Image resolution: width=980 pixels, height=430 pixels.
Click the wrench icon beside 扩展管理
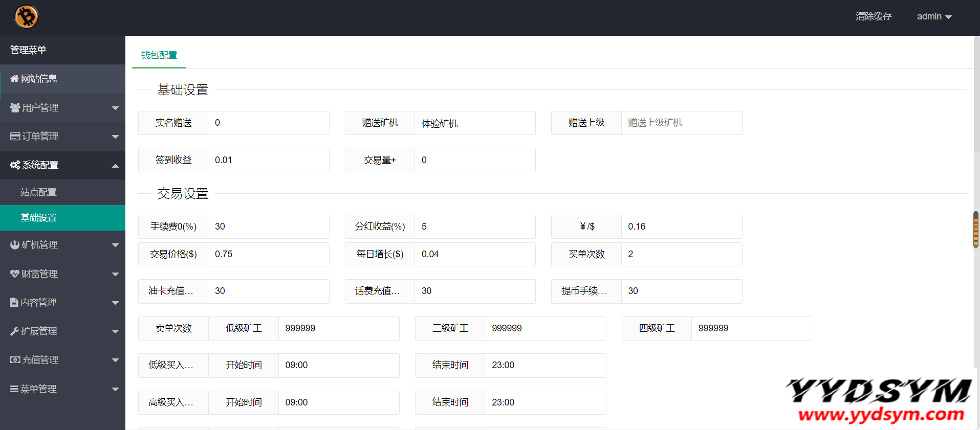tap(14, 331)
